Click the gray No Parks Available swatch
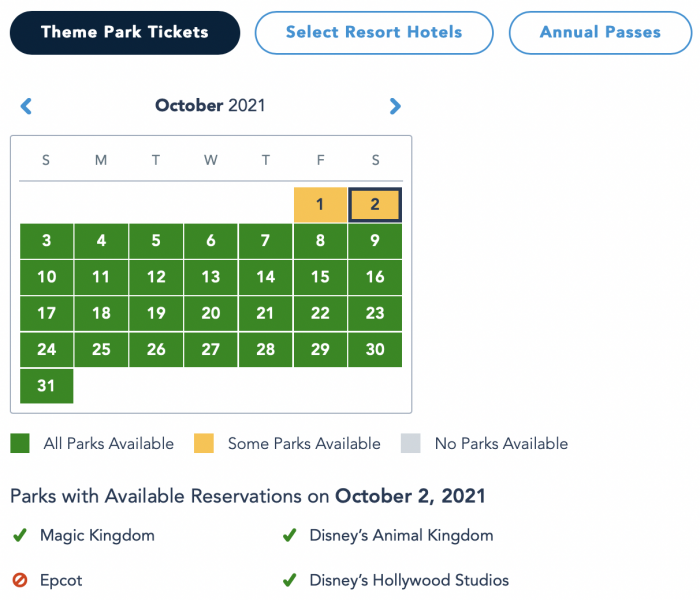The width and height of the screenshot is (700, 600). 411,443
